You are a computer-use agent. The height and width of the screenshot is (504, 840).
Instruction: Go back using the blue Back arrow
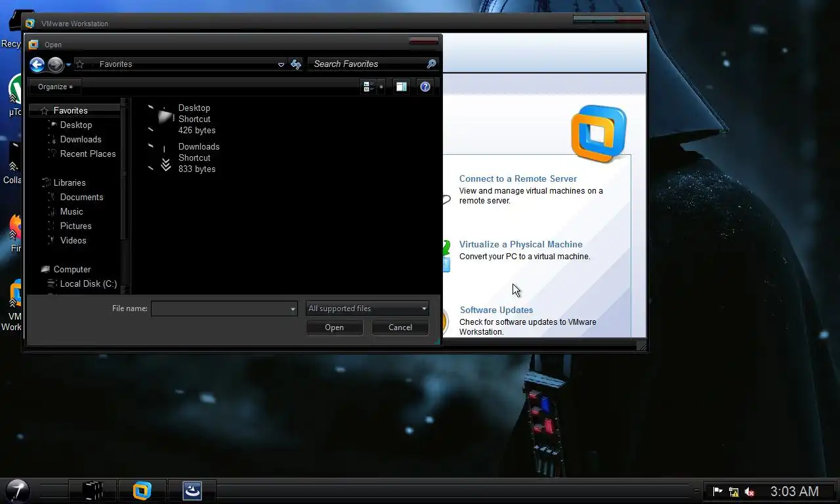coord(37,64)
